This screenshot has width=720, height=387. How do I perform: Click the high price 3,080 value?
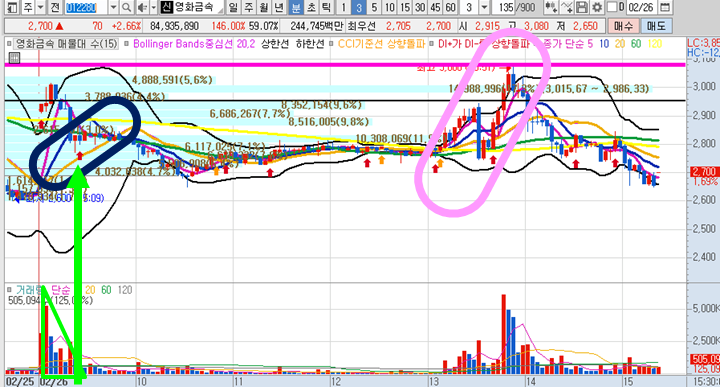[536, 26]
